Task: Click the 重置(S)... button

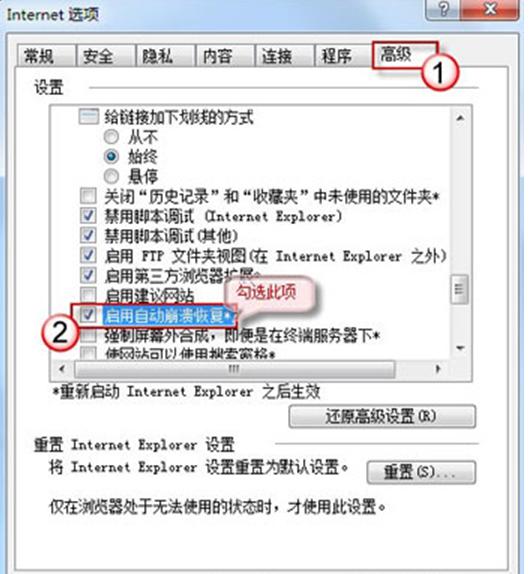Action: [421, 472]
